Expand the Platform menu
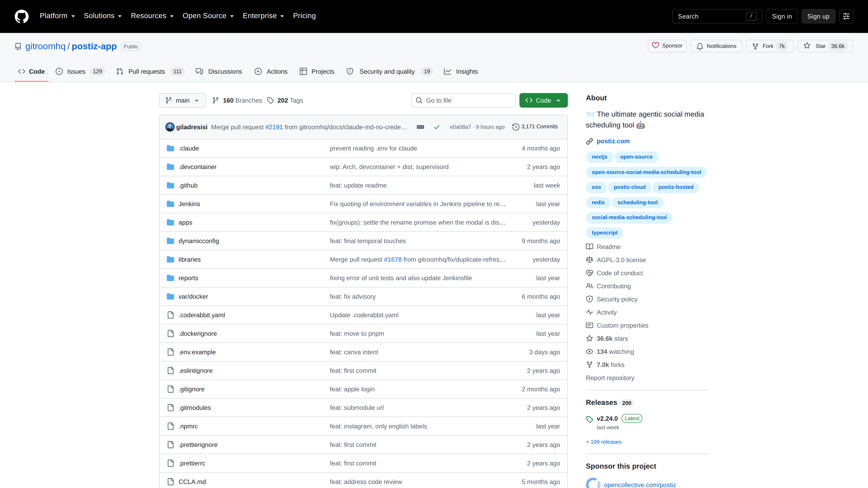Screen dimensions: 868x488 [57, 16]
